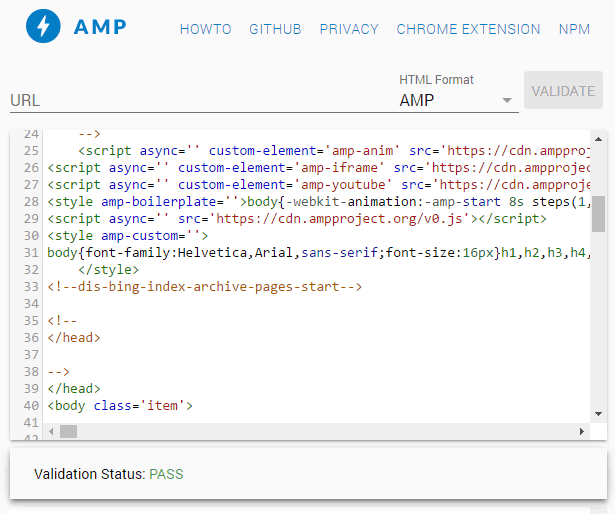Click the body class='item' line 40
The height and width of the screenshot is (514, 615).
(120, 406)
